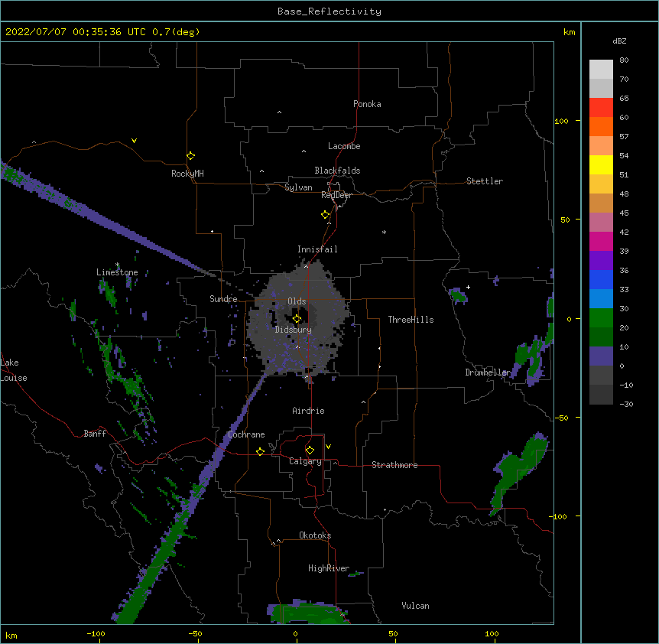The height and width of the screenshot is (644, 659).
Task: Click the HighRiver label
Action: [x=329, y=568]
